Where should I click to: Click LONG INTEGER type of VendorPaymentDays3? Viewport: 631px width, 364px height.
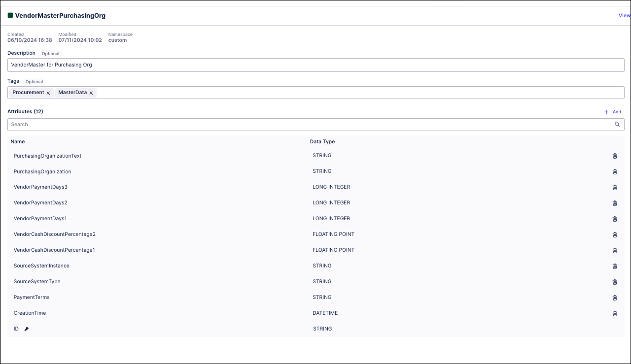click(331, 187)
